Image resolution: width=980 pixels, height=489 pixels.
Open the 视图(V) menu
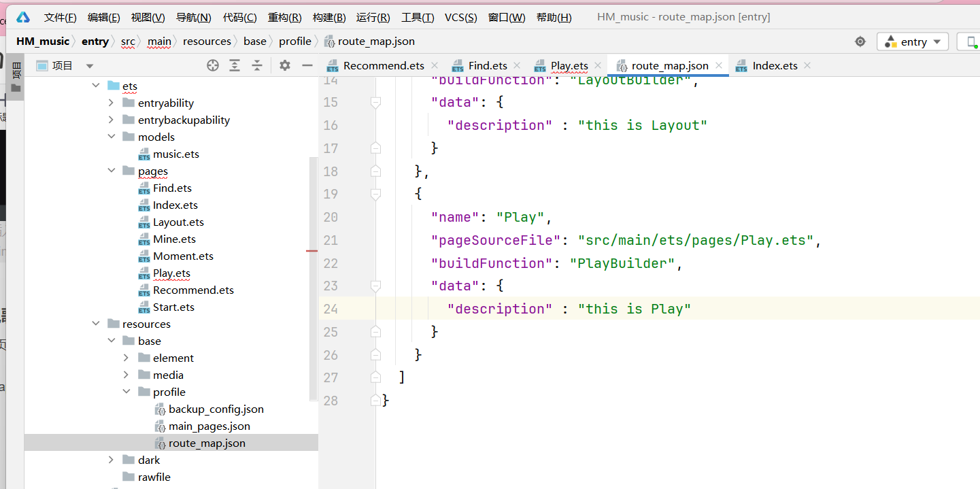pos(148,17)
